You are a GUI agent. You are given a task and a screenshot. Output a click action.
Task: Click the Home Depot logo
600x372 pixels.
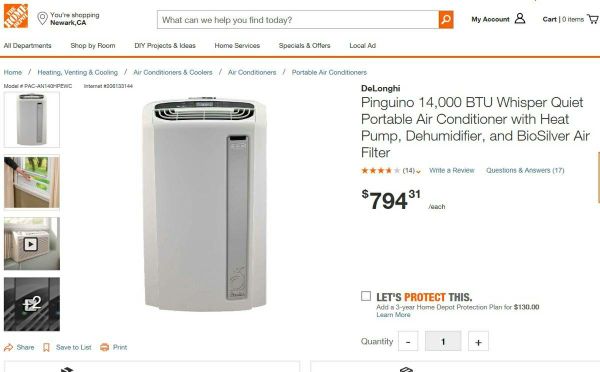16,16
